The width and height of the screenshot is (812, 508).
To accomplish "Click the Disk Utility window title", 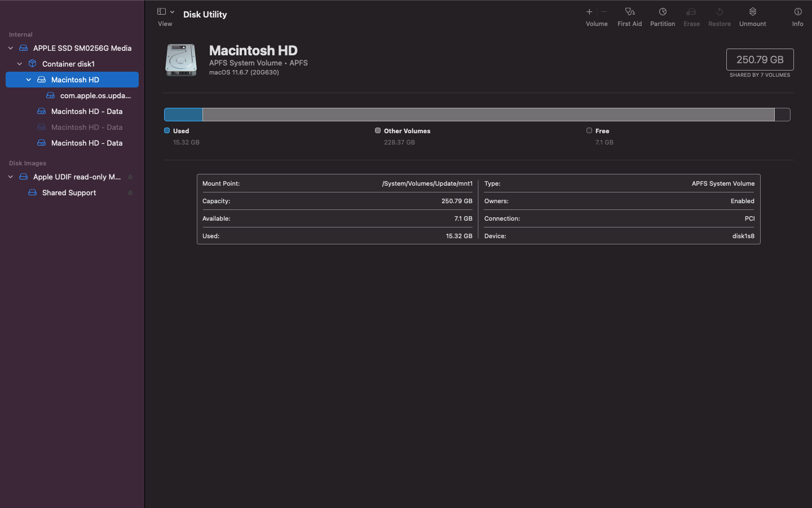I will point(205,15).
